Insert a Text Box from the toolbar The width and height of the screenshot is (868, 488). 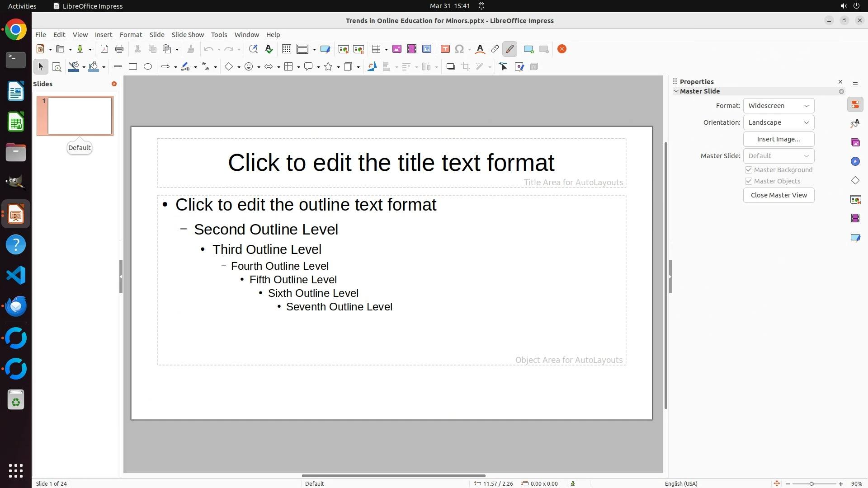(x=445, y=49)
